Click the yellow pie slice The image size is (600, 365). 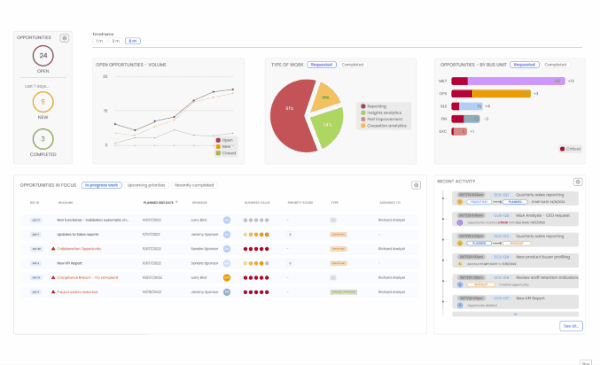(325, 98)
